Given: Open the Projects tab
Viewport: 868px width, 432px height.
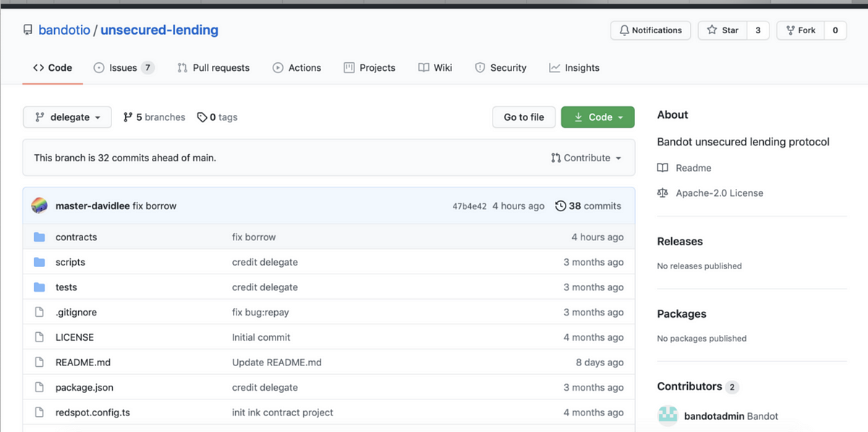Looking at the screenshot, I should click(x=370, y=67).
